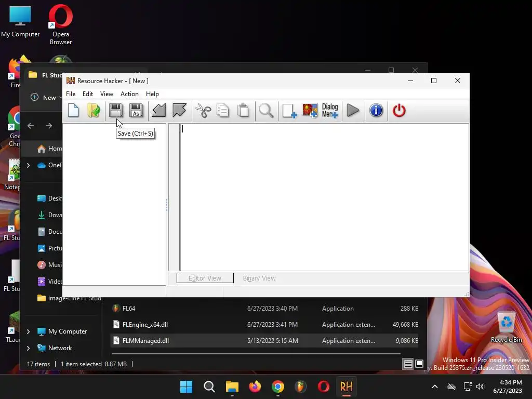This screenshot has height=399, width=532.
Task: Cut with the scissors icon
Action: [203, 111]
